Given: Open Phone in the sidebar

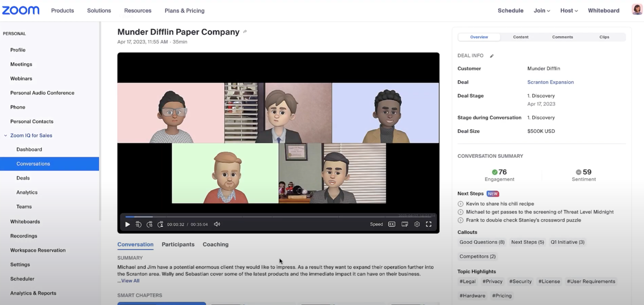Looking at the screenshot, I should pyautogui.click(x=18, y=107).
